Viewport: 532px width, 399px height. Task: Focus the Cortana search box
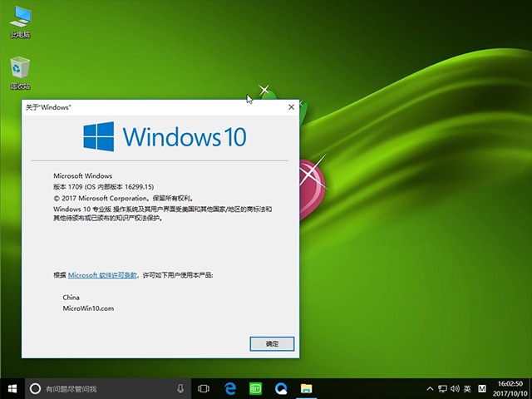tap(108, 389)
